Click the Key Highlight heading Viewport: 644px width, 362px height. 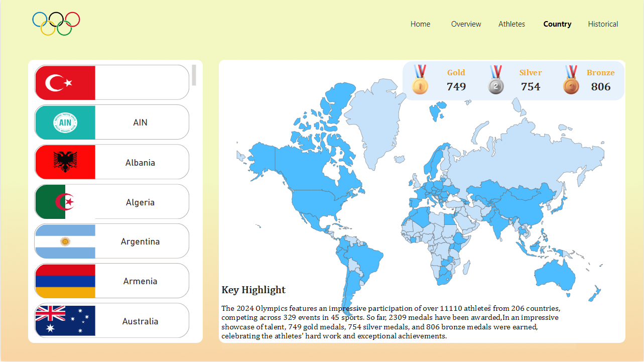click(x=253, y=290)
